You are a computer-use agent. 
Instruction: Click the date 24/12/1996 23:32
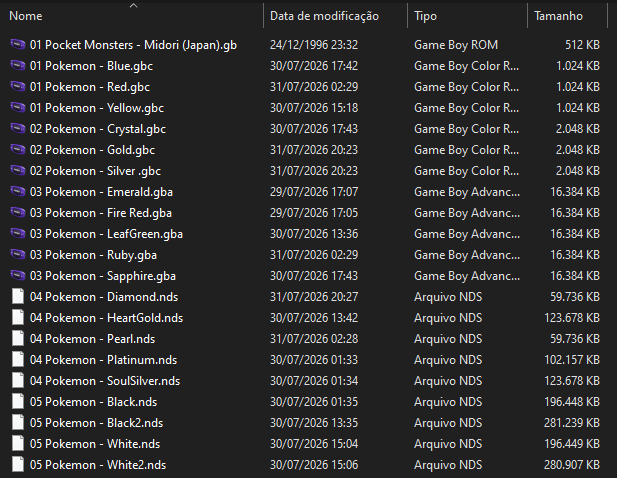pyautogui.click(x=314, y=45)
